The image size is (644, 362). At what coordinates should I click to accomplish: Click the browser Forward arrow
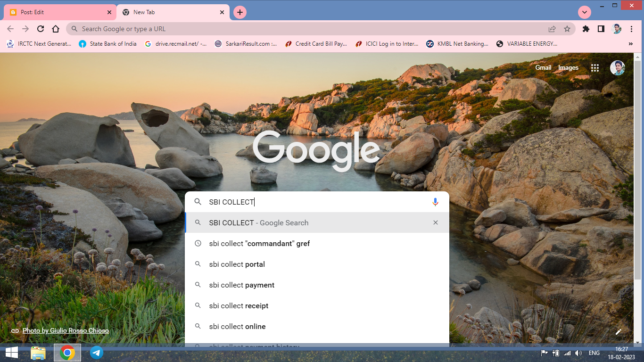point(25,29)
